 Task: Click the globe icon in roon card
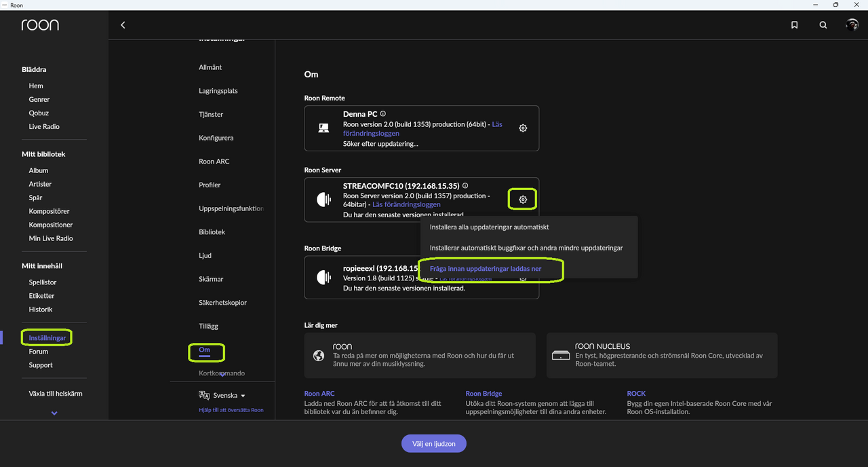[x=319, y=356]
